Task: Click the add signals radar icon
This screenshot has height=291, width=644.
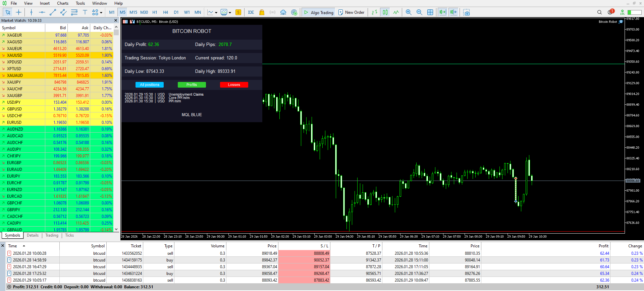Action: (x=294, y=12)
